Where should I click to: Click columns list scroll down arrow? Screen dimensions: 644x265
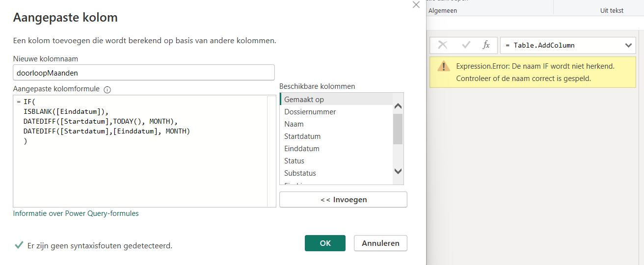coord(398,171)
